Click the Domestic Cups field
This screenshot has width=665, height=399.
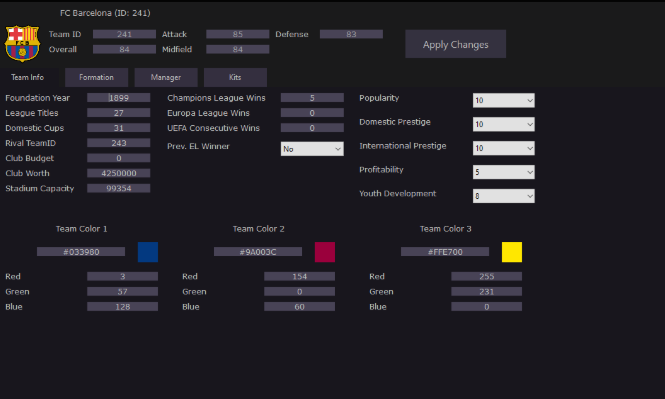pos(119,128)
